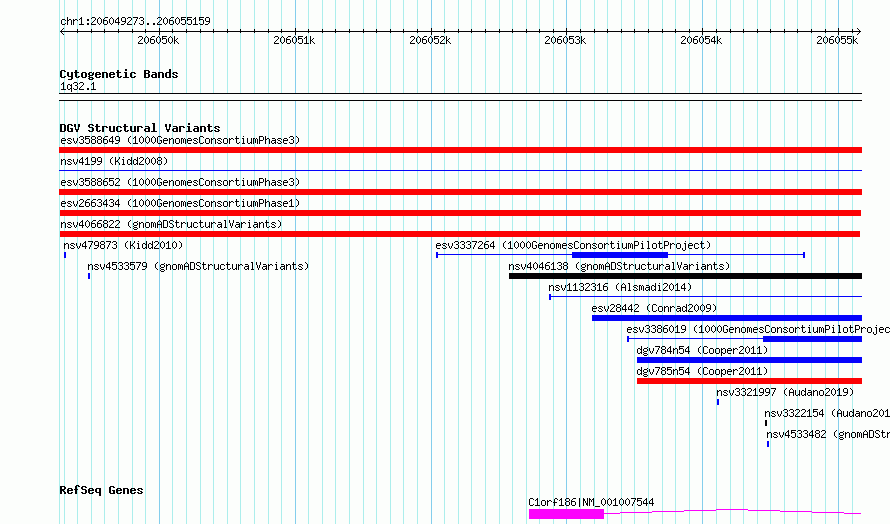Click the thin magenta C1orf186 intron line
Screen dimensions: 890x524
tap(732, 511)
